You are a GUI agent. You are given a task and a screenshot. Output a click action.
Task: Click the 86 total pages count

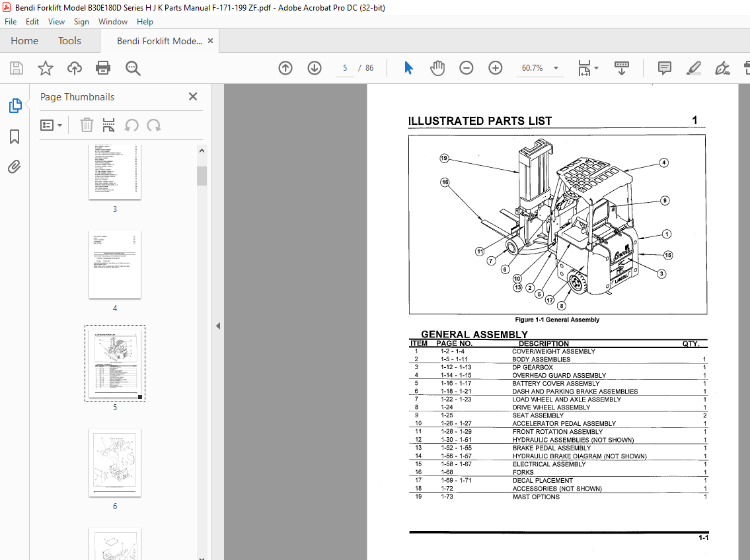click(x=369, y=68)
